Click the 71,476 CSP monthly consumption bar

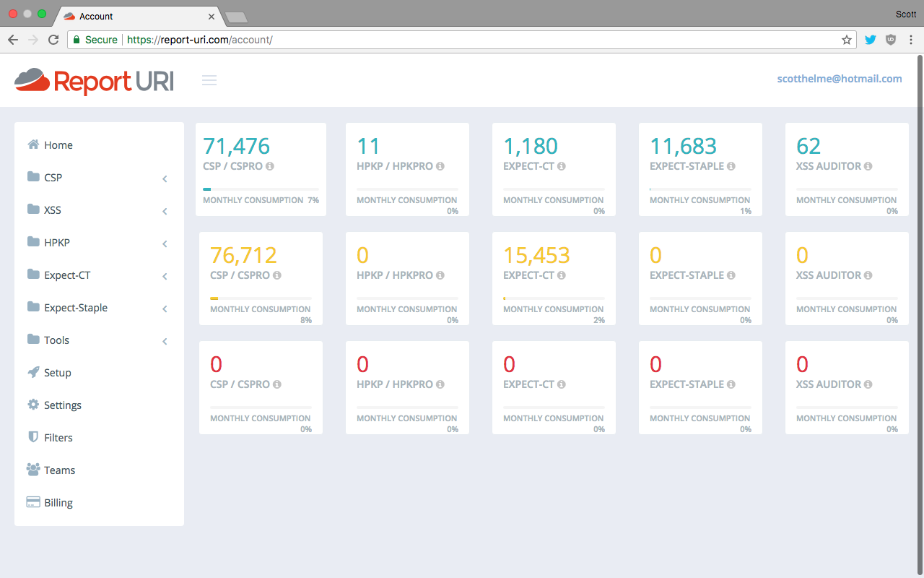point(261,189)
